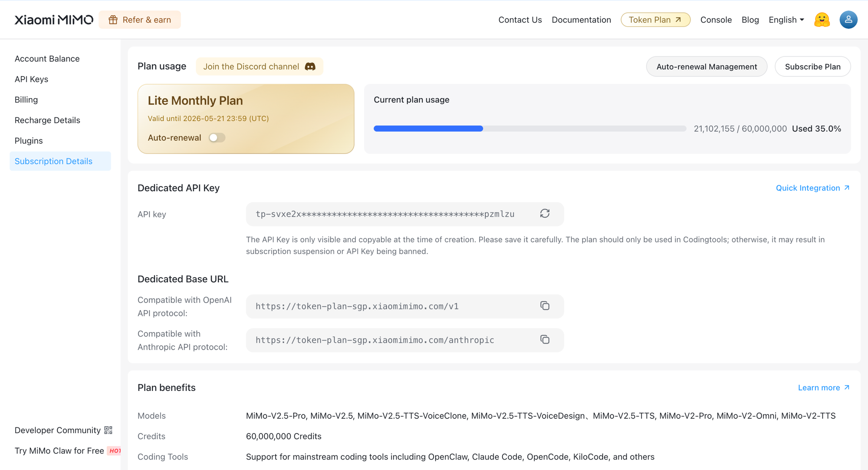
Task: Click the 'Dedicated API Key' heading
Action: pos(178,188)
